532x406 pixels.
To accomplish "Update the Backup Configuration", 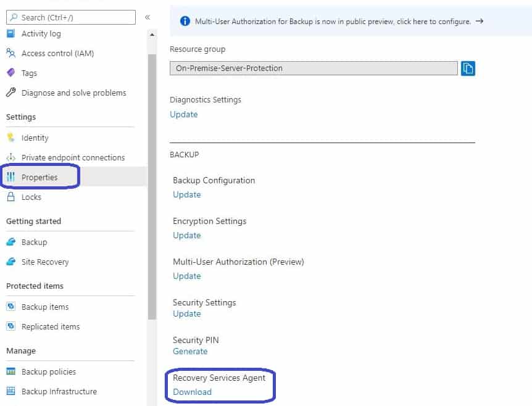I will (187, 195).
